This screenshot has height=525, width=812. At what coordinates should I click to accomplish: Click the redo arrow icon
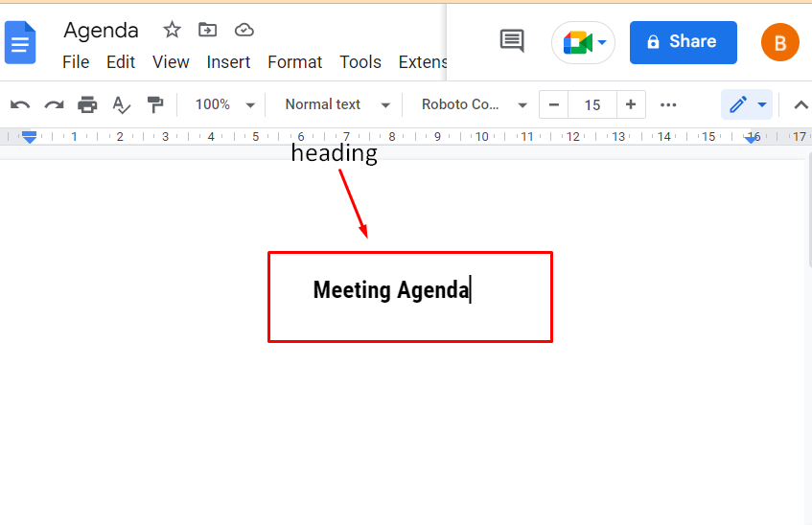click(x=54, y=104)
